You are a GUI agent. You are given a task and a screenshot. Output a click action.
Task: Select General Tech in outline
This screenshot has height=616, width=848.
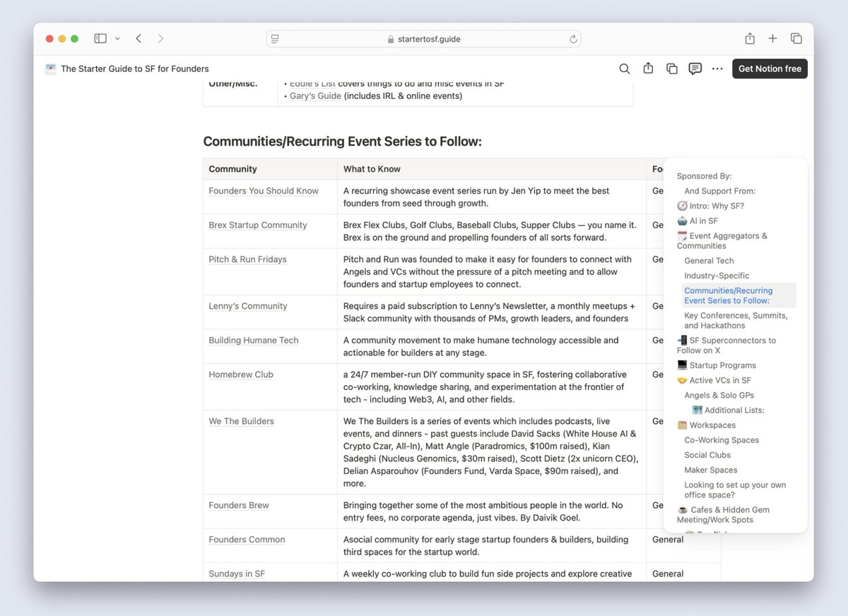coord(709,261)
